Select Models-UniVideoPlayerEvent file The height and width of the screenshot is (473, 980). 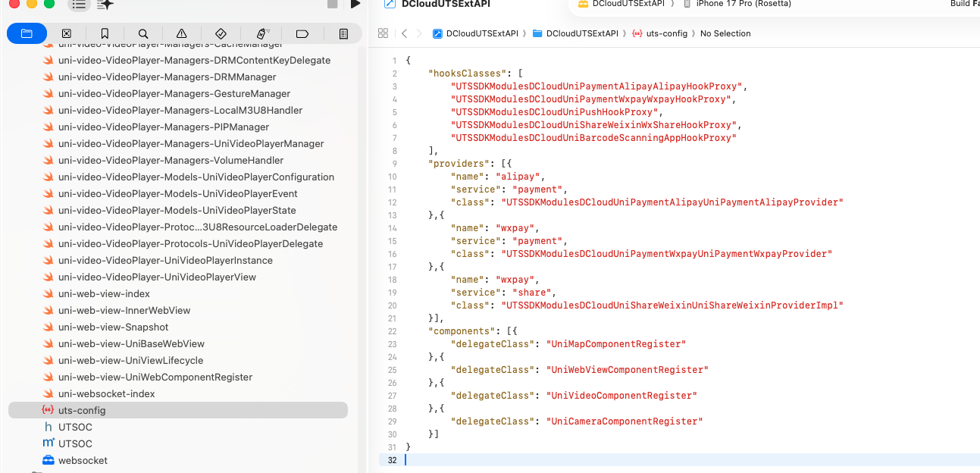click(178, 193)
